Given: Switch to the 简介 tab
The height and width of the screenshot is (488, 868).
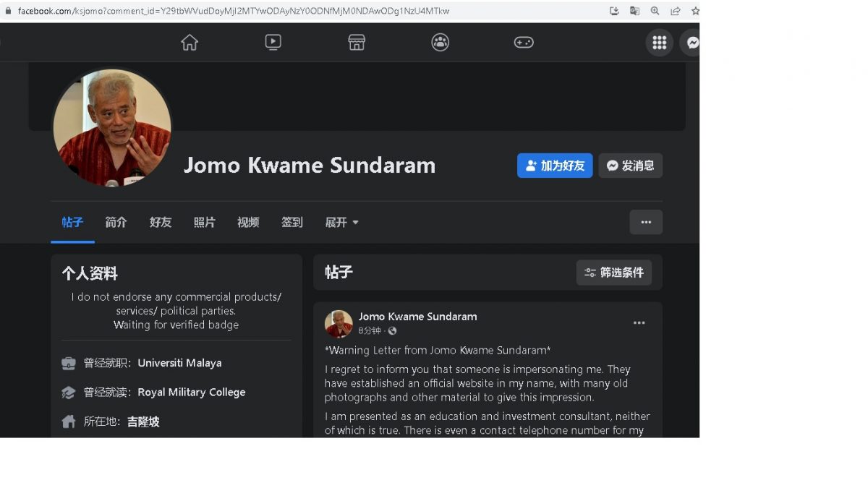Looking at the screenshot, I should click(x=116, y=223).
